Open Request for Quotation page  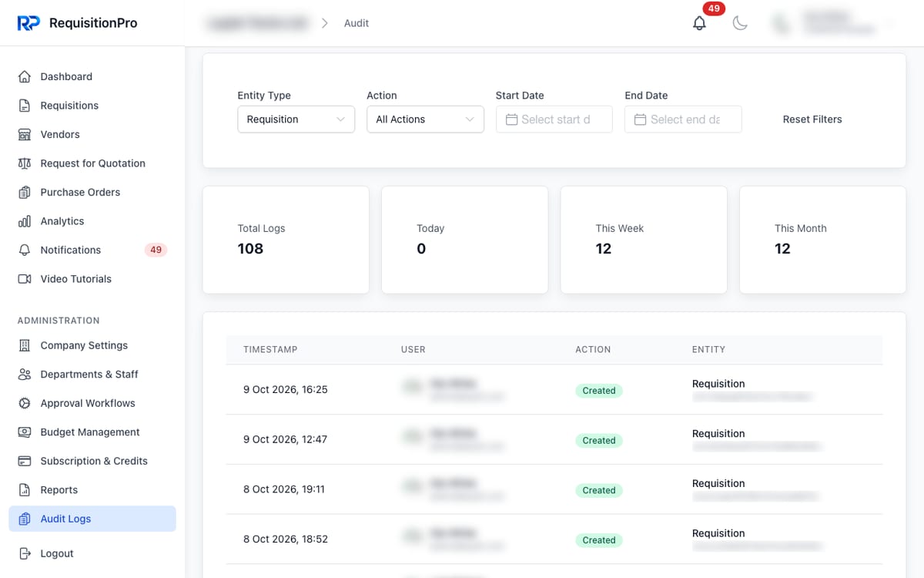(x=92, y=163)
